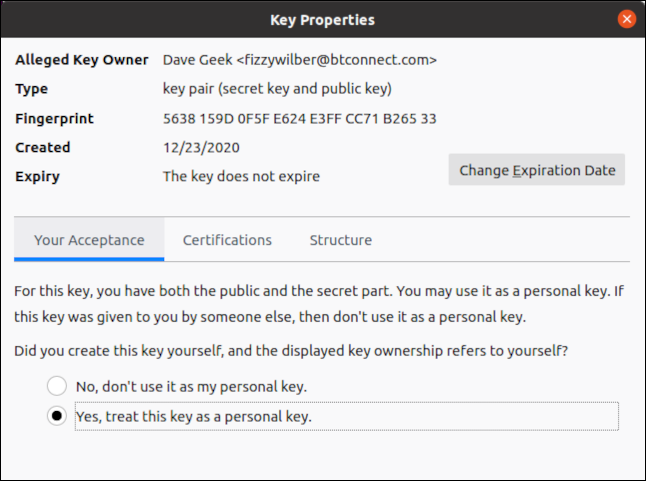This screenshot has width=646, height=481.
Task: Click the Dave Geek email address text
Action: coord(299,60)
